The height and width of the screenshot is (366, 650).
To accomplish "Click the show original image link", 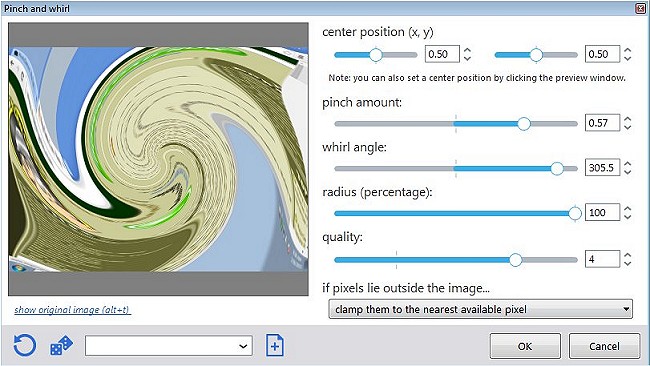I will pyautogui.click(x=73, y=310).
